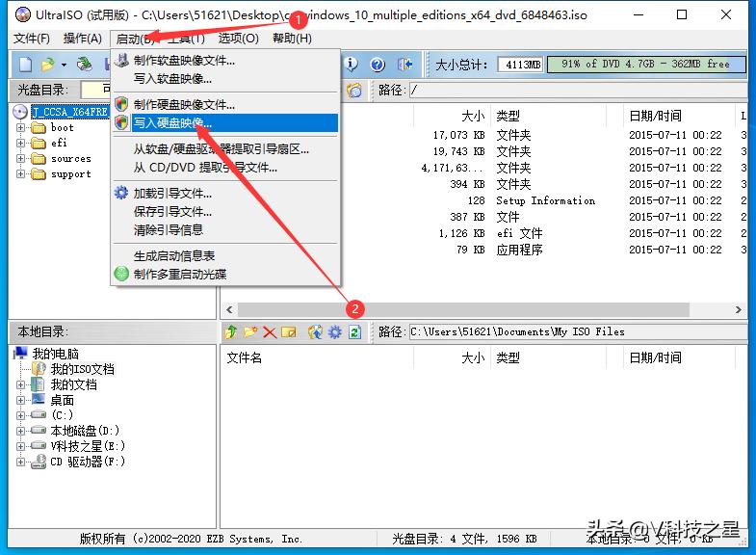
Task: Select the sources folder in disc tree
Action: 71,158
